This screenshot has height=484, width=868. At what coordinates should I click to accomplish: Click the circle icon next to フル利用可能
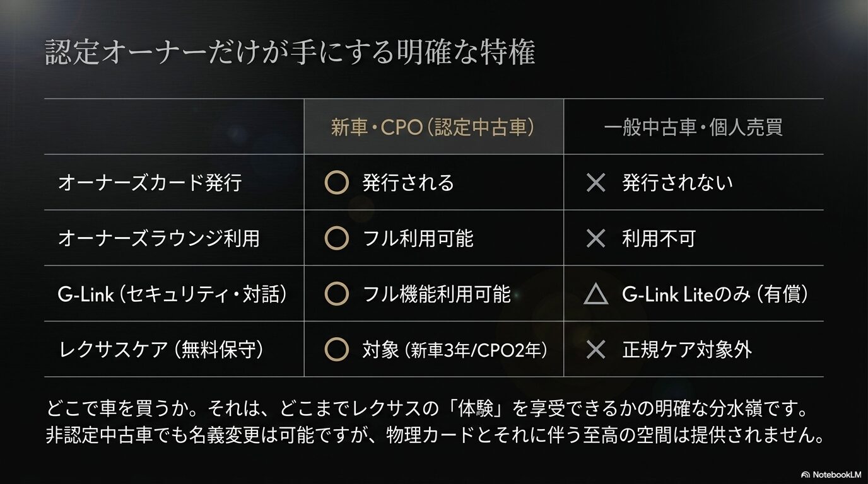[336, 238]
